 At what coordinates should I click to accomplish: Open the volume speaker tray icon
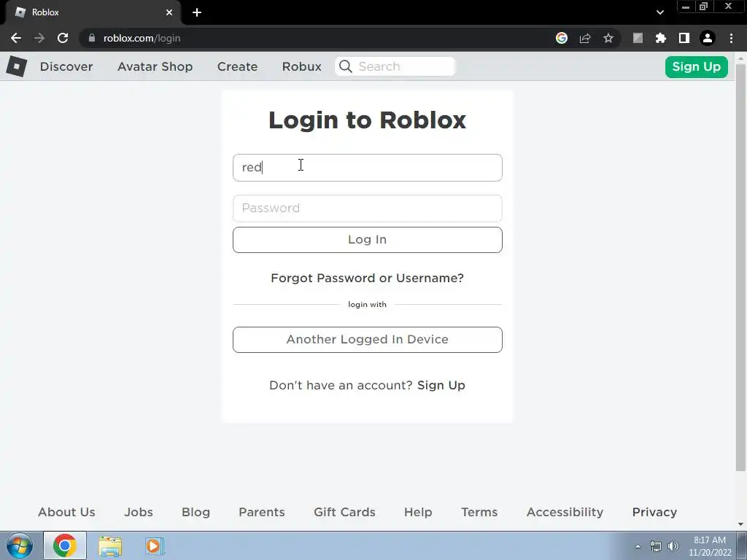[x=673, y=546]
